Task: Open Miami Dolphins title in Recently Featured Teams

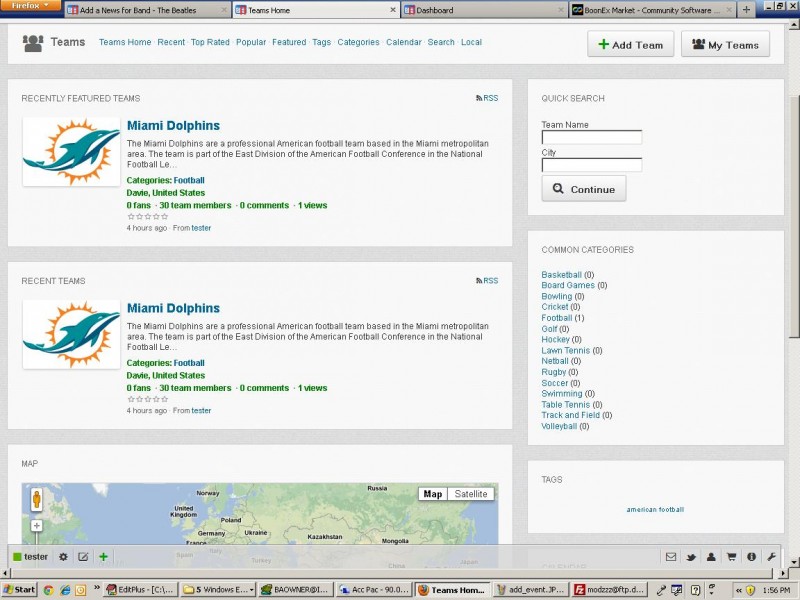Action: pyautogui.click(x=173, y=126)
